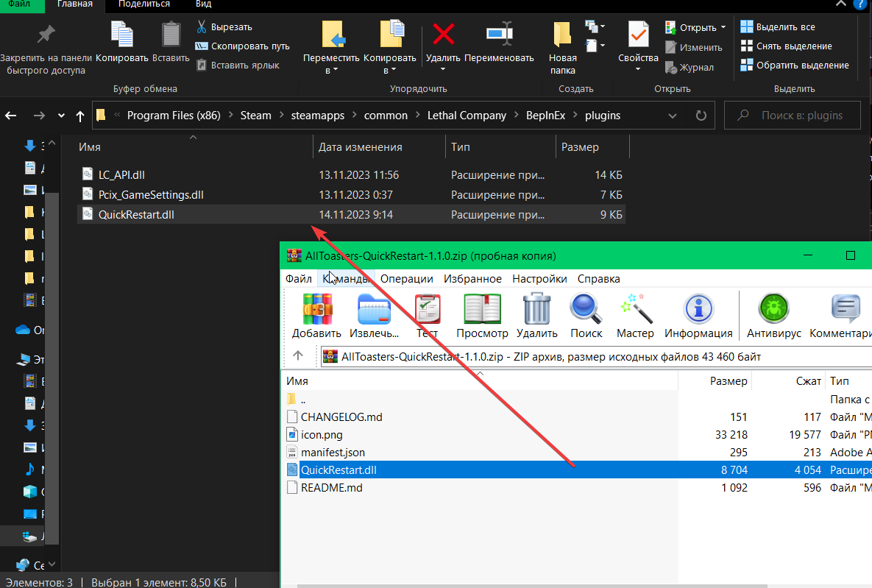The width and height of the screenshot is (872, 588).
Task: Click the Rename (Переименовать) icon
Action: tap(499, 35)
